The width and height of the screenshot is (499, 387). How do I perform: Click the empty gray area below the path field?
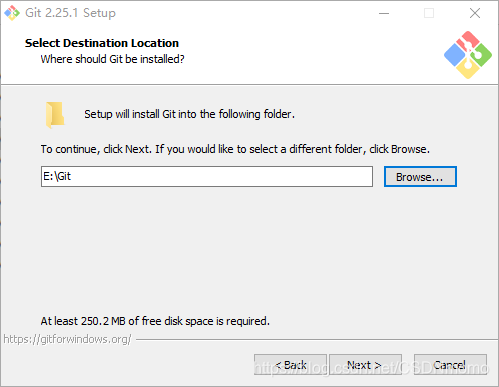(x=249, y=250)
